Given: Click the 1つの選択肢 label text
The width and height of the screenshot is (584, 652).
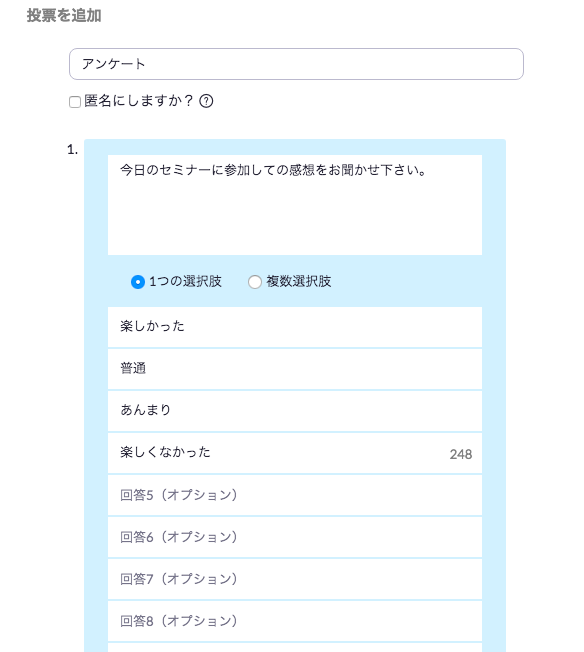Looking at the screenshot, I should pos(185,282).
